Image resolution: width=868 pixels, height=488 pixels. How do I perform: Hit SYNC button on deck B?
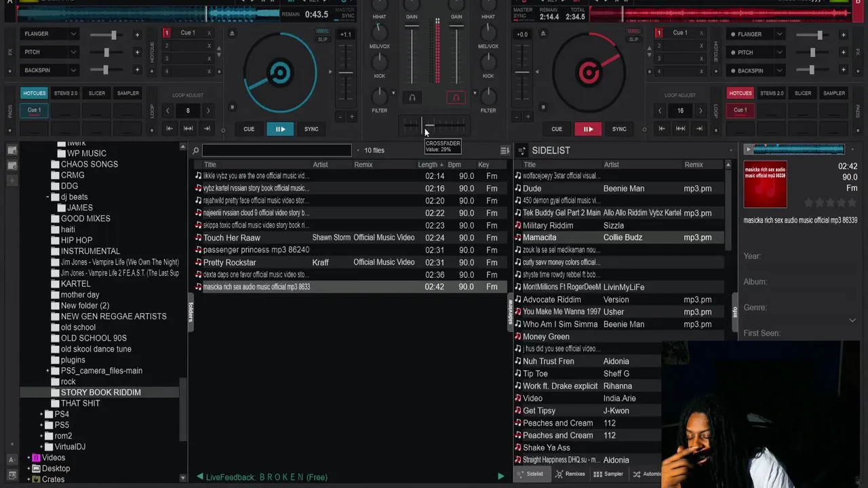coord(619,129)
